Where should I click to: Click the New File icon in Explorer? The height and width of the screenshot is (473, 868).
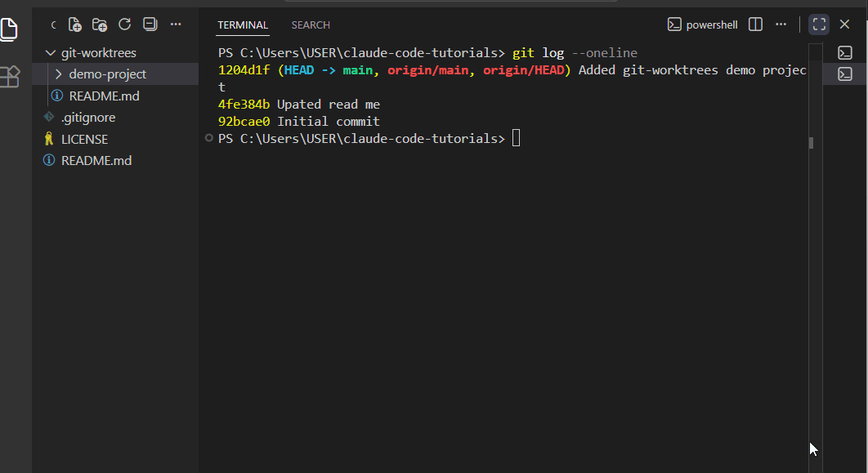coord(74,25)
